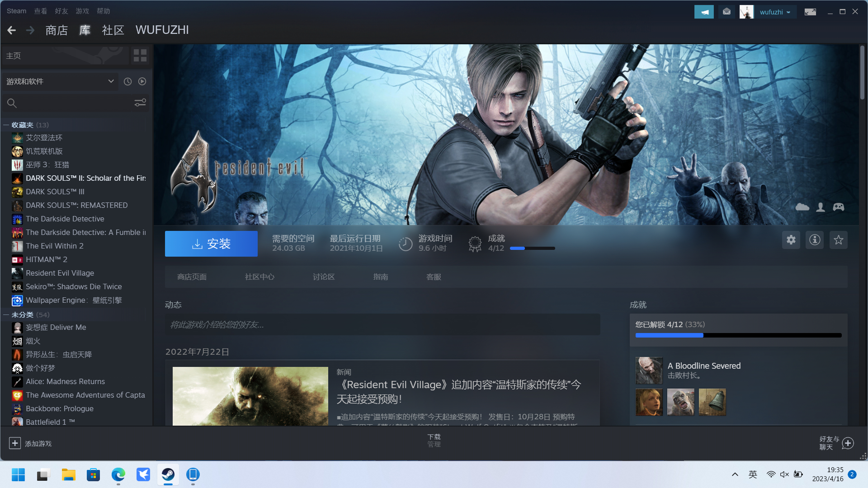Click the ready-to-play filter icon

click(x=142, y=81)
